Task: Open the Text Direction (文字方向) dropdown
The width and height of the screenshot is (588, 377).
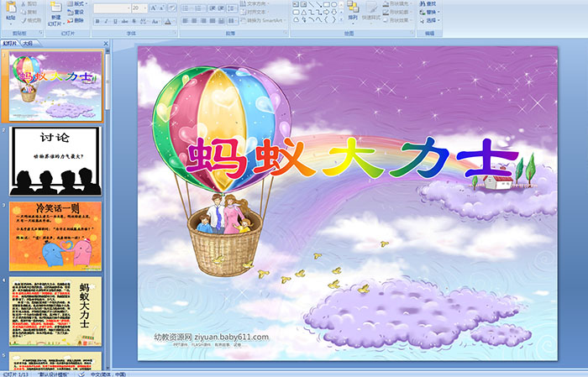Action: point(254,3)
